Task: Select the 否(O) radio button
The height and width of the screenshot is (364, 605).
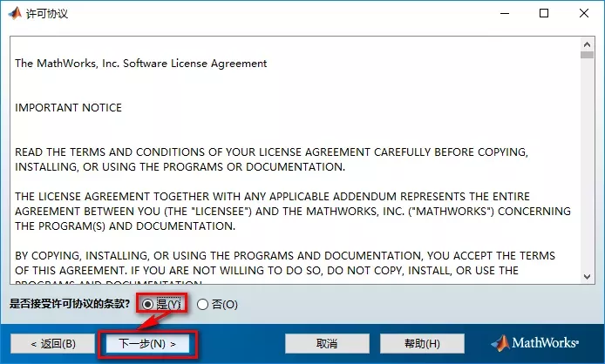Action: click(x=203, y=304)
